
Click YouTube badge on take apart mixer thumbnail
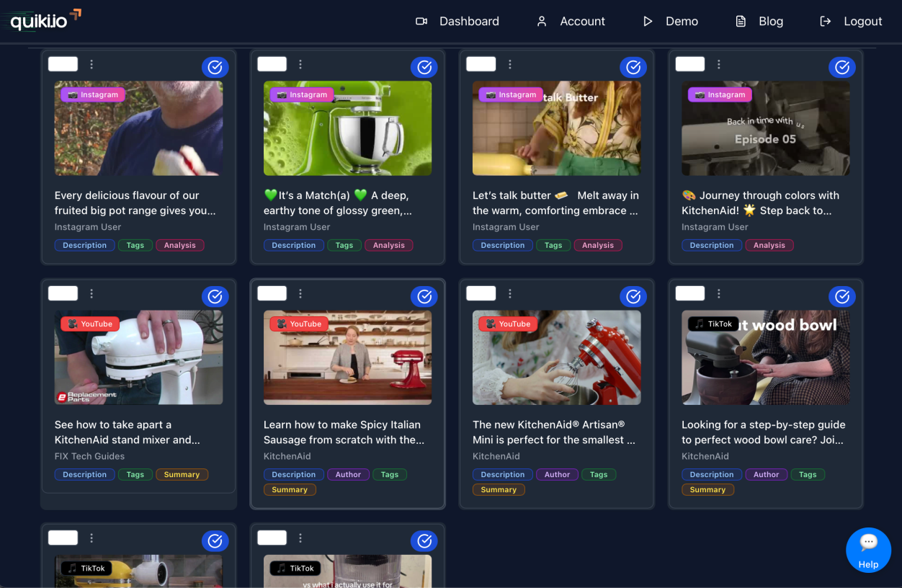(x=90, y=324)
